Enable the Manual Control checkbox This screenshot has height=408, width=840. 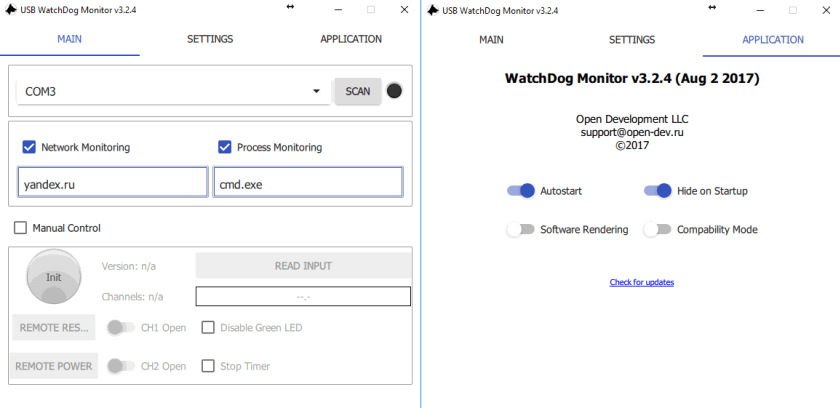[21, 228]
